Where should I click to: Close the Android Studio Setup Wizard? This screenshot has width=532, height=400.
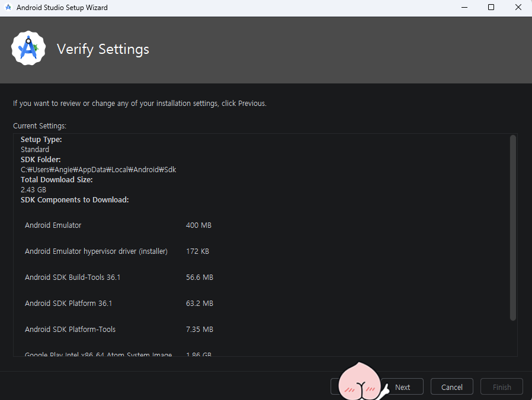(518, 7)
